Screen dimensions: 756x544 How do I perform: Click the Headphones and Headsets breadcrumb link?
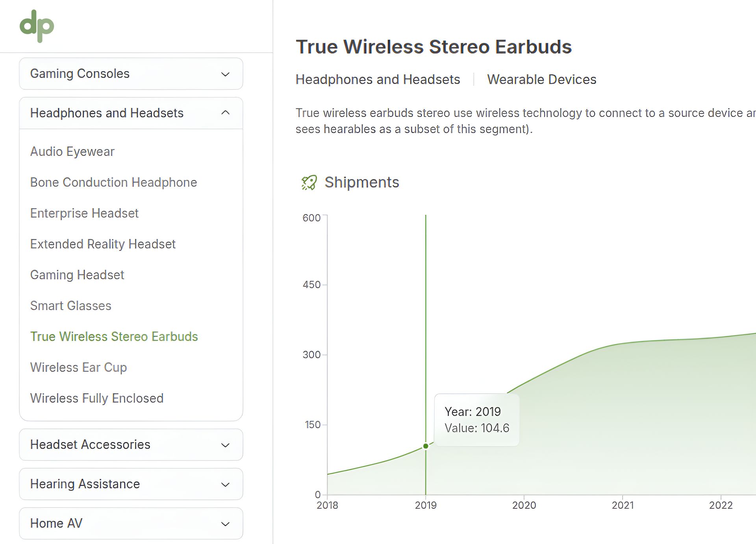[378, 80]
